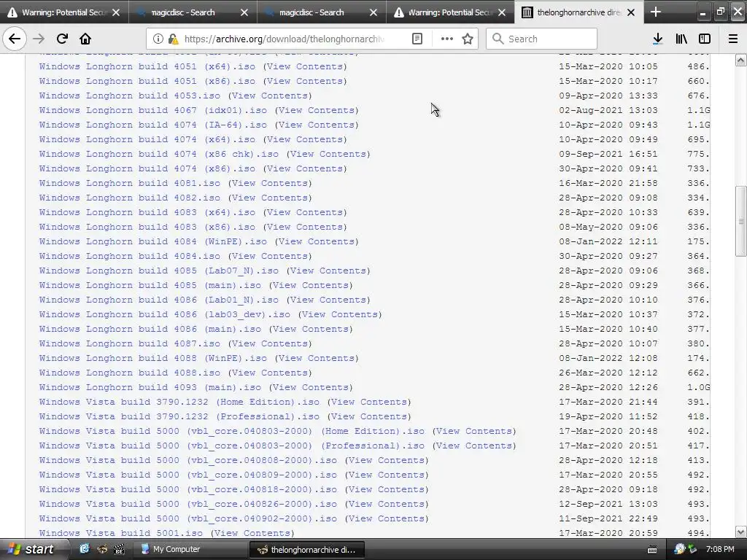747x560 pixels.
Task: View Contents of Vista 5000 vbl_core.040902-2000
Action: (387, 518)
